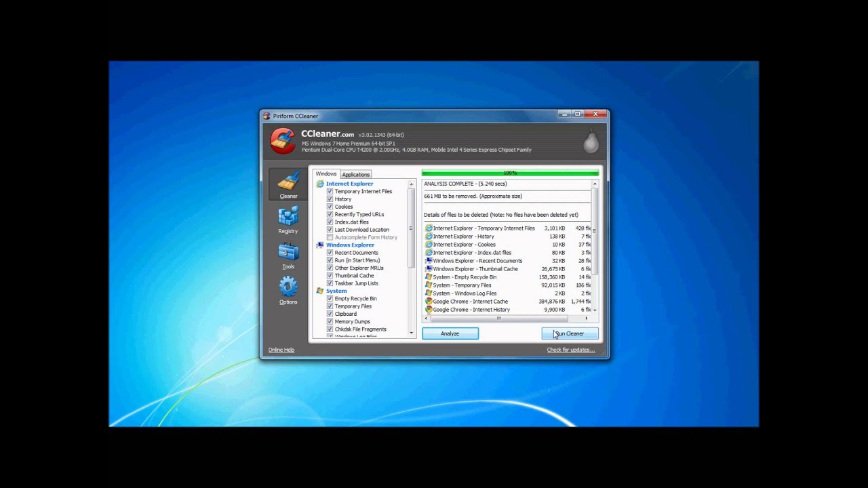Click results pane scroll up arrow
Image resolution: width=868 pixels, height=488 pixels.
tap(595, 184)
